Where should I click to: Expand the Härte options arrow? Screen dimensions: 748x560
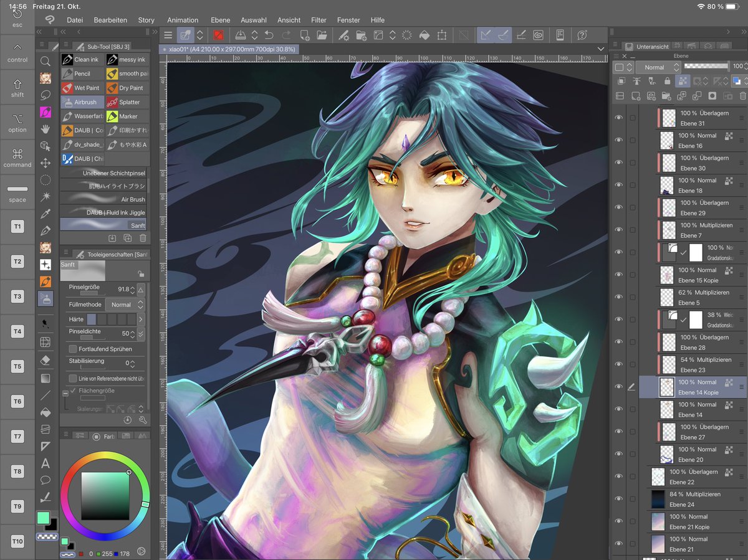click(x=141, y=319)
